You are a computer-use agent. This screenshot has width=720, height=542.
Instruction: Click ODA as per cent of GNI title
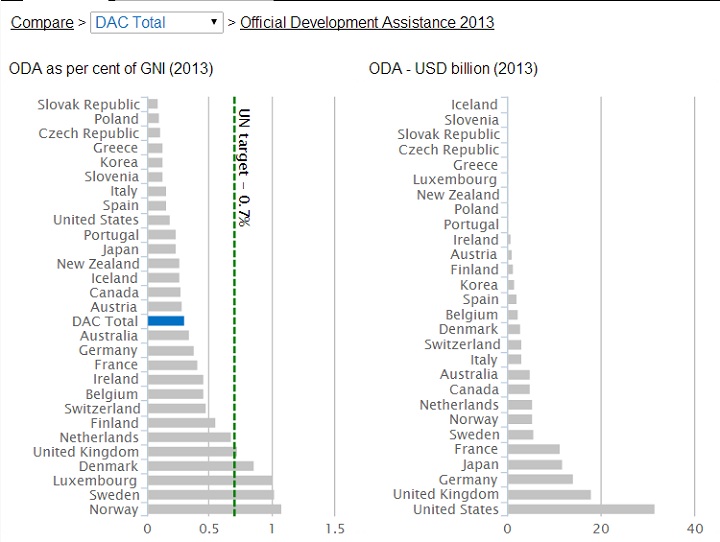(x=111, y=68)
